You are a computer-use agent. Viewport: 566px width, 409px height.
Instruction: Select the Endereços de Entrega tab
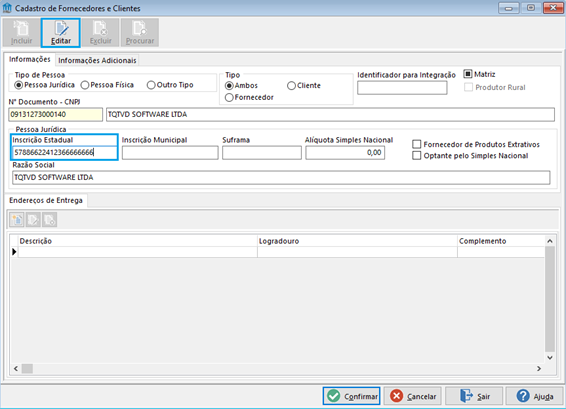(46, 200)
